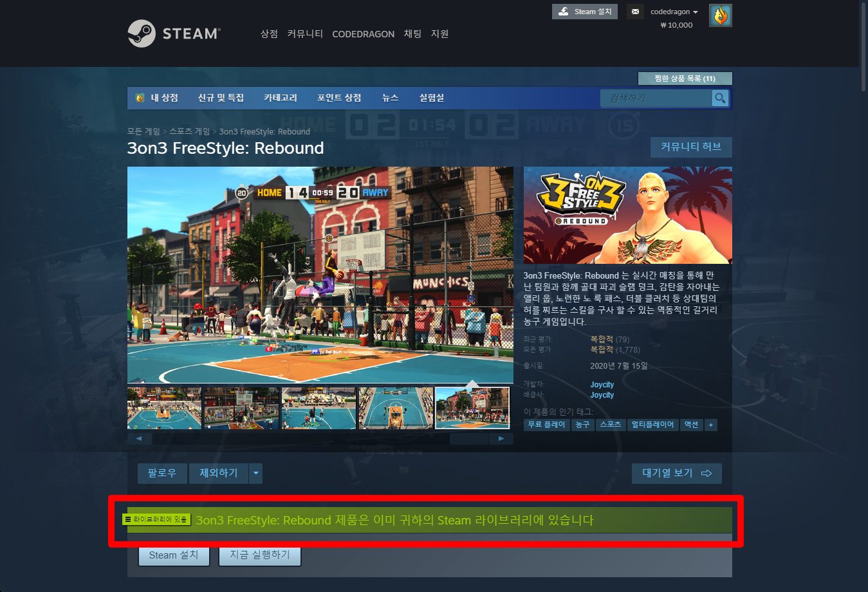
Task: Focus the 검색하기 search field
Action: tap(656, 98)
